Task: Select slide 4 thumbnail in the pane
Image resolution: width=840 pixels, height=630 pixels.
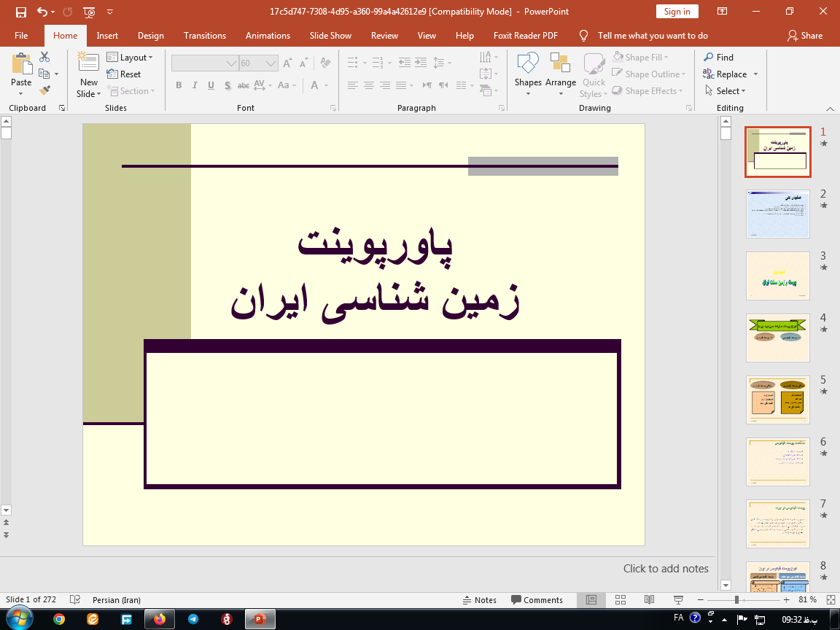Action: (x=777, y=338)
